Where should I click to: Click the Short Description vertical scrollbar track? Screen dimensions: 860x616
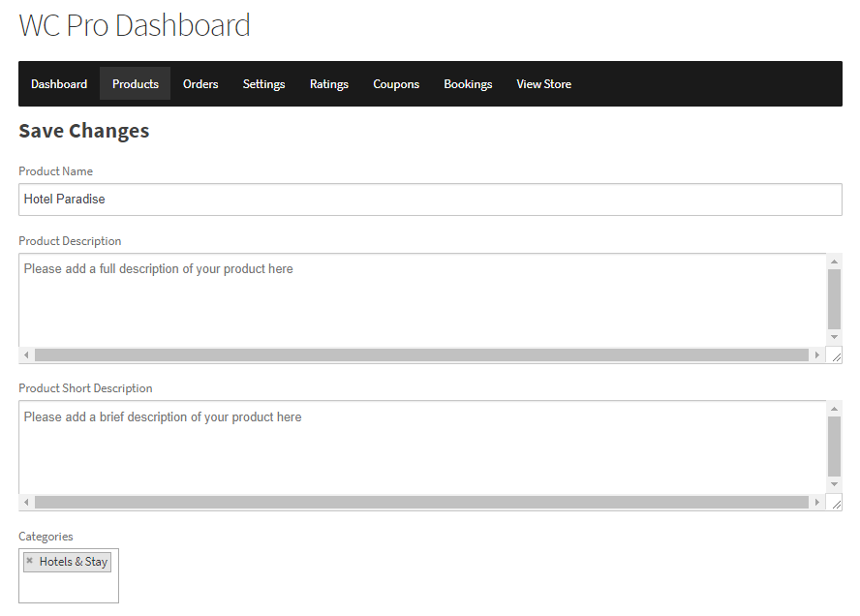point(835,450)
